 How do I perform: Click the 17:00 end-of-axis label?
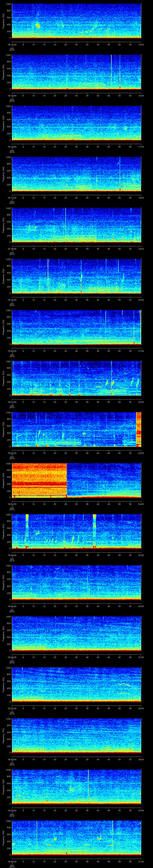point(141,147)
